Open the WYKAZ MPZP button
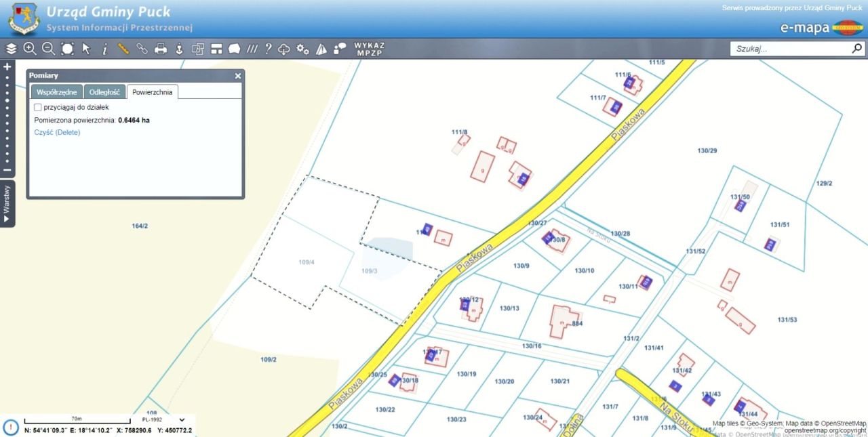 (370, 49)
